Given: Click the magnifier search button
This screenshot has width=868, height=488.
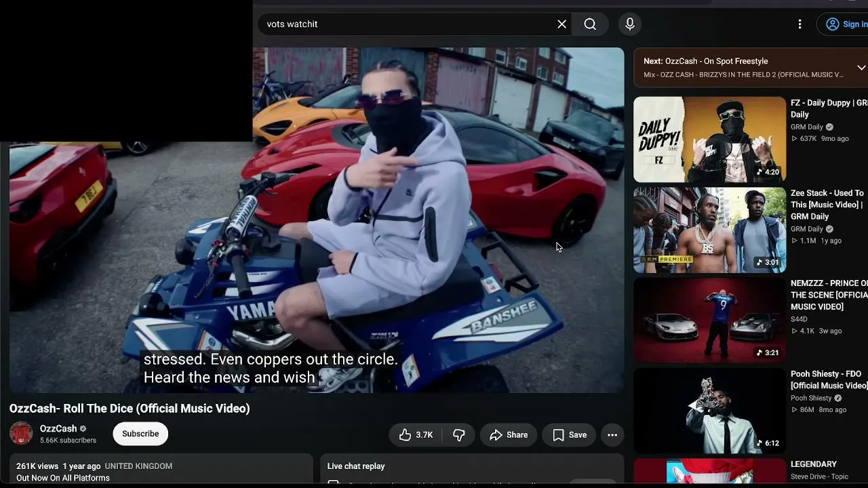Looking at the screenshot, I should (x=590, y=24).
